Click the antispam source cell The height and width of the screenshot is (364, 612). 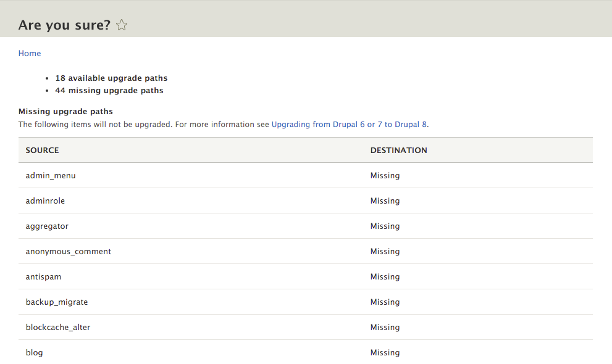[43, 277]
